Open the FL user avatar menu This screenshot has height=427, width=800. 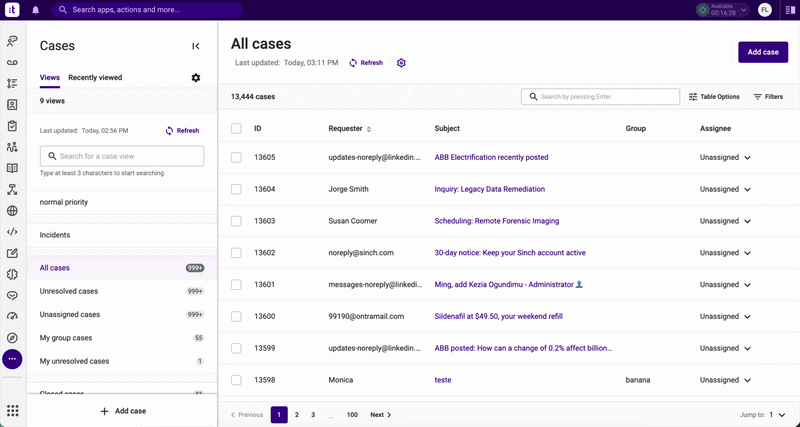[764, 10]
